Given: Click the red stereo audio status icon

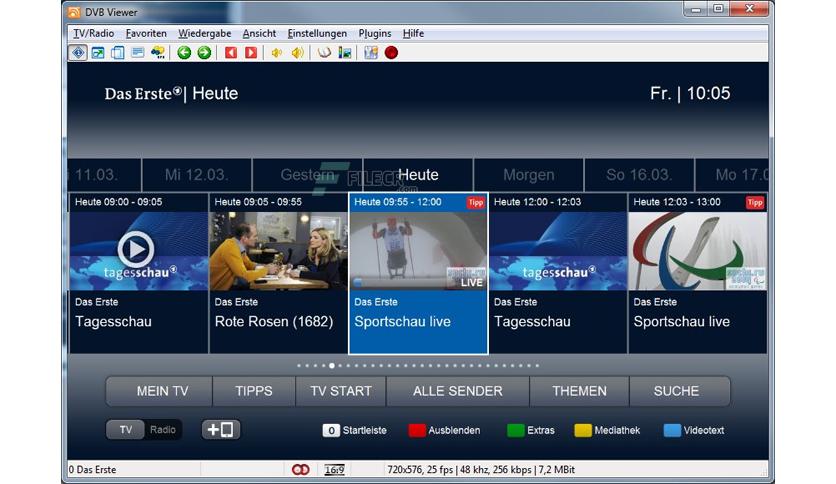Looking at the screenshot, I should (x=301, y=470).
